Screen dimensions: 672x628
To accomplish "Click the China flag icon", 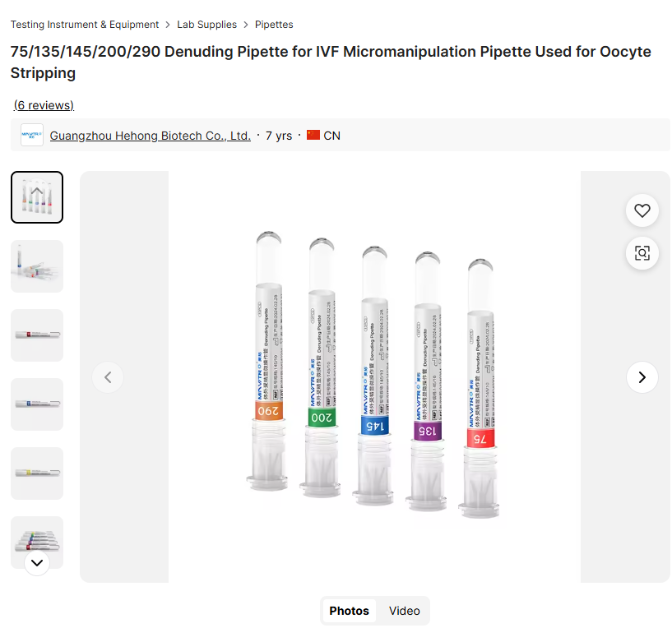I will (313, 136).
